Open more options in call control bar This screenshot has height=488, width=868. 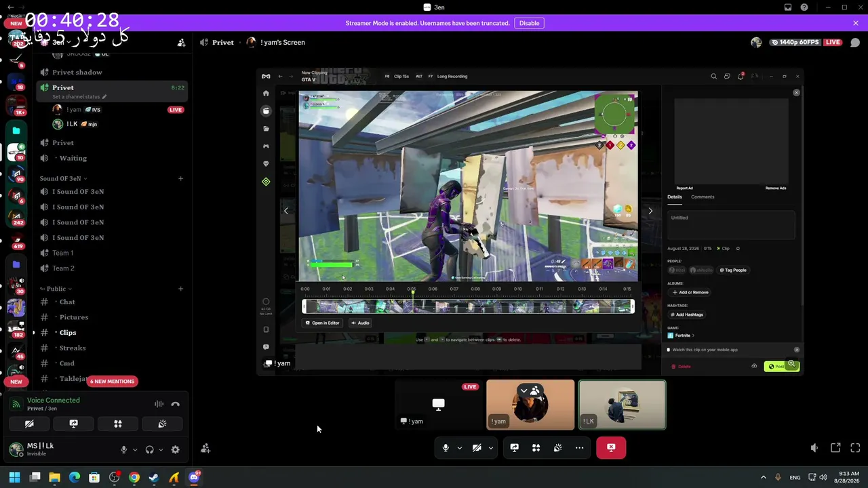pyautogui.click(x=579, y=447)
